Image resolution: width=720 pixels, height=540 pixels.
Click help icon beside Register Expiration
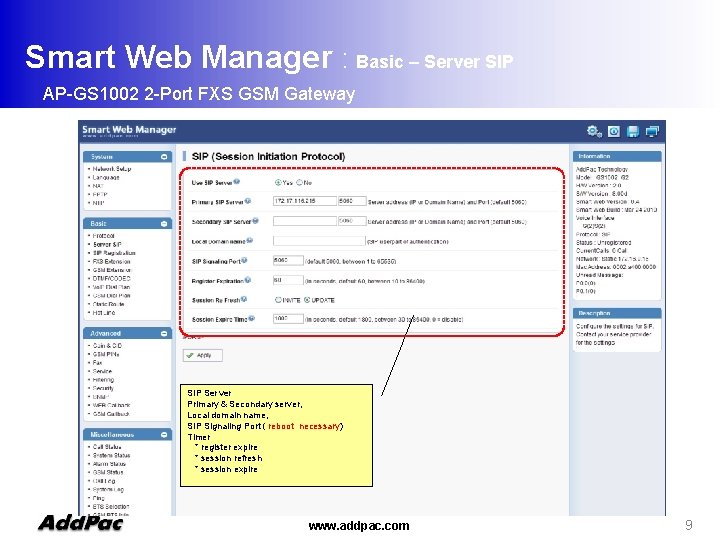point(248,280)
